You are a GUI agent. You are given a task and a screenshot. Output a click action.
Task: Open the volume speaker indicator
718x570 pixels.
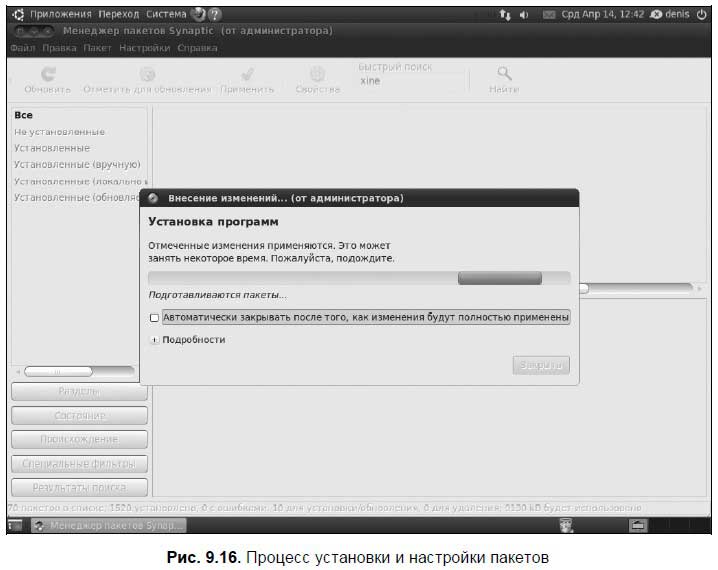(x=524, y=15)
